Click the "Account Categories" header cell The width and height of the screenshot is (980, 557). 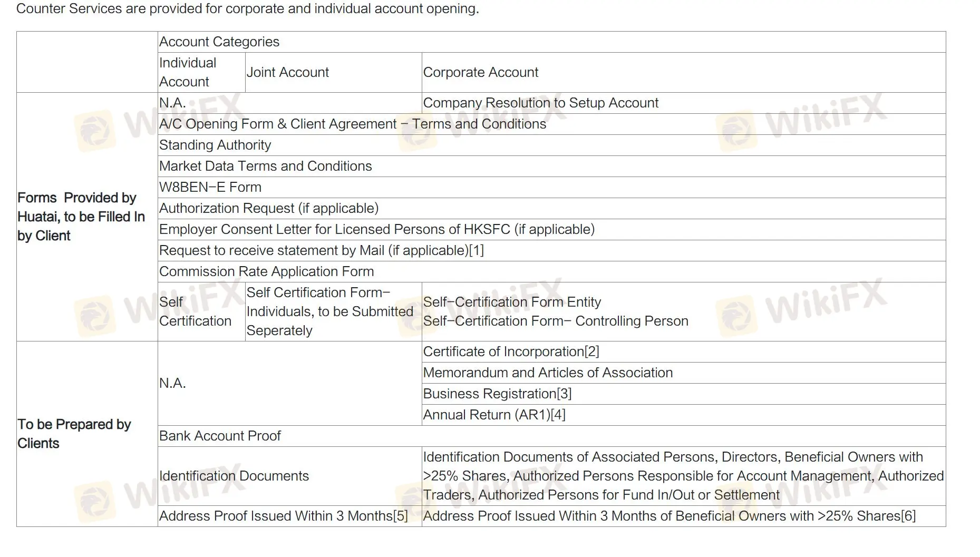(x=219, y=42)
